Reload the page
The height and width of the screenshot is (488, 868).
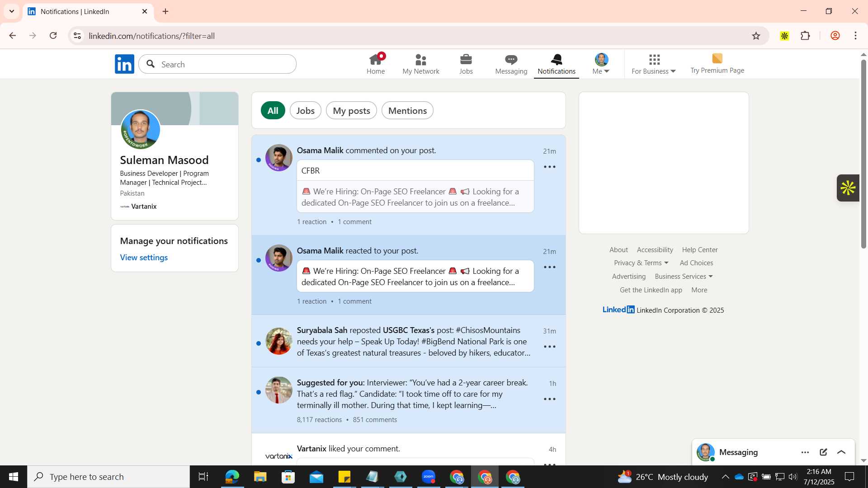[53, 36]
